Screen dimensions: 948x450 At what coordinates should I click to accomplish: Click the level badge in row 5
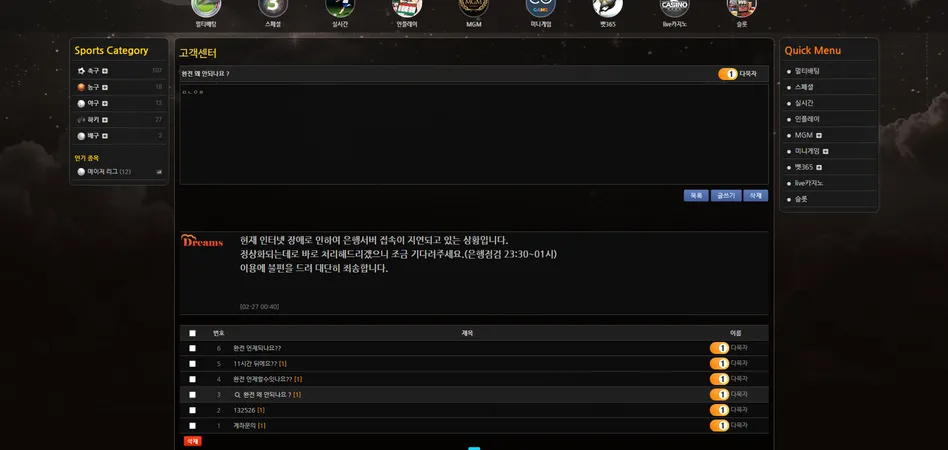pos(719,364)
